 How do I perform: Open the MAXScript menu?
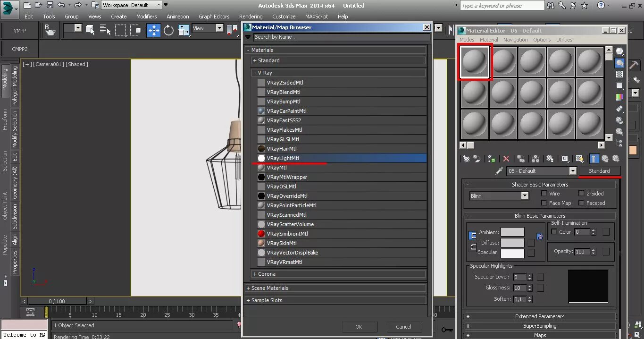click(317, 17)
